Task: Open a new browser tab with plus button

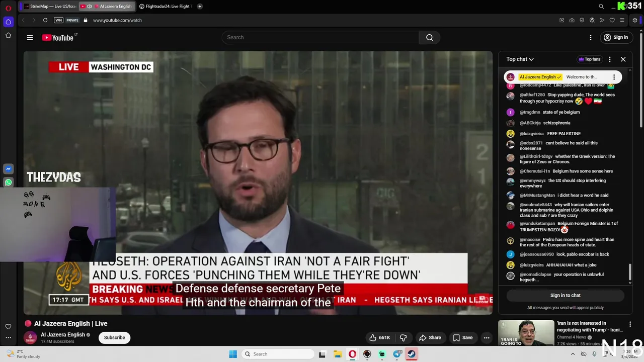Action: coord(200,7)
